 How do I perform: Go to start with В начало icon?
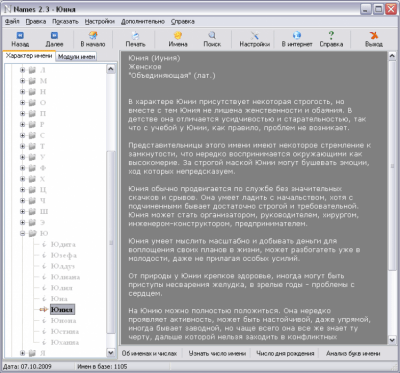93,35
